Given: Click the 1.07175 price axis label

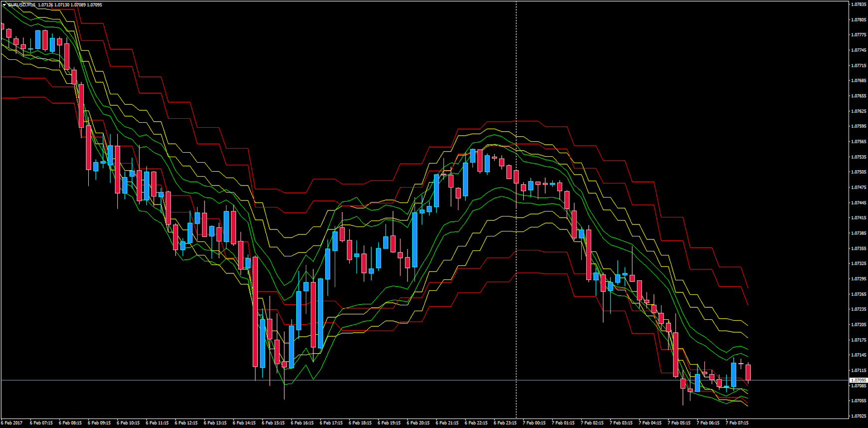Looking at the screenshot, I should (x=858, y=340).
